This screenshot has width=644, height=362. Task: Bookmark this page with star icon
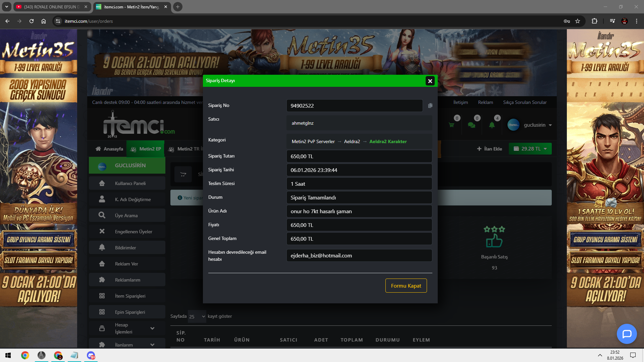click(578, 21)
